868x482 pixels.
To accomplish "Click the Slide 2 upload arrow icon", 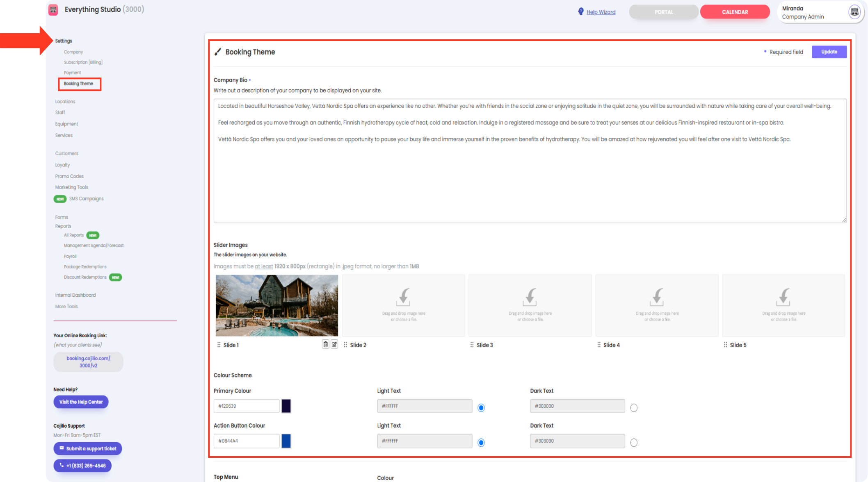I will [x=403, y=297].
